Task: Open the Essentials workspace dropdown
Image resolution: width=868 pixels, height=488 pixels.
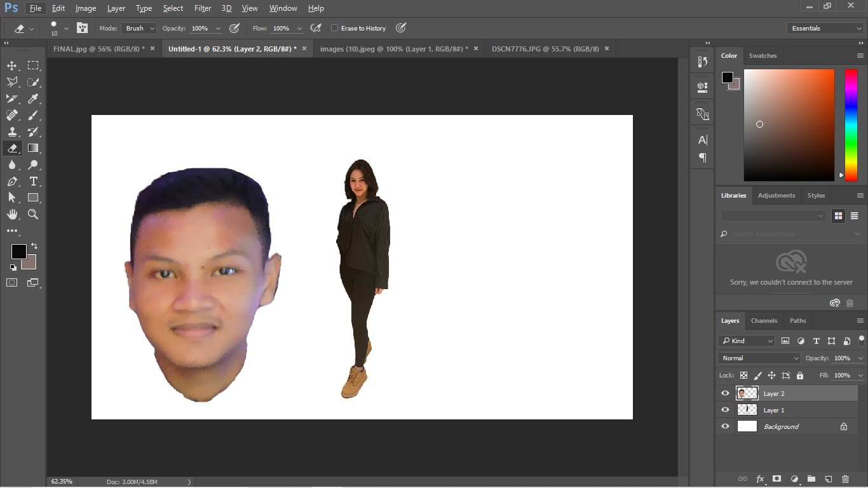Action: (825, 28)
